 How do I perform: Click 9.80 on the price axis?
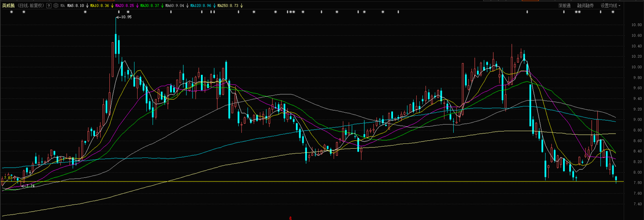[637, 77]
